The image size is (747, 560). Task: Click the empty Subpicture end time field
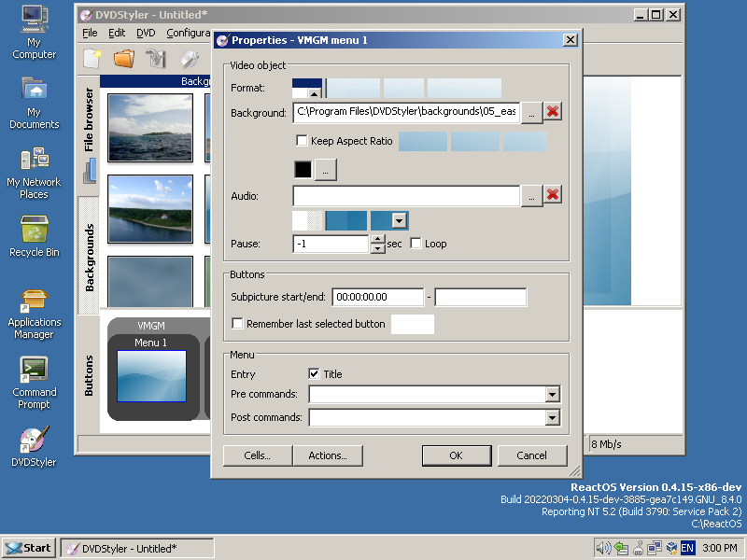point(481,297)
